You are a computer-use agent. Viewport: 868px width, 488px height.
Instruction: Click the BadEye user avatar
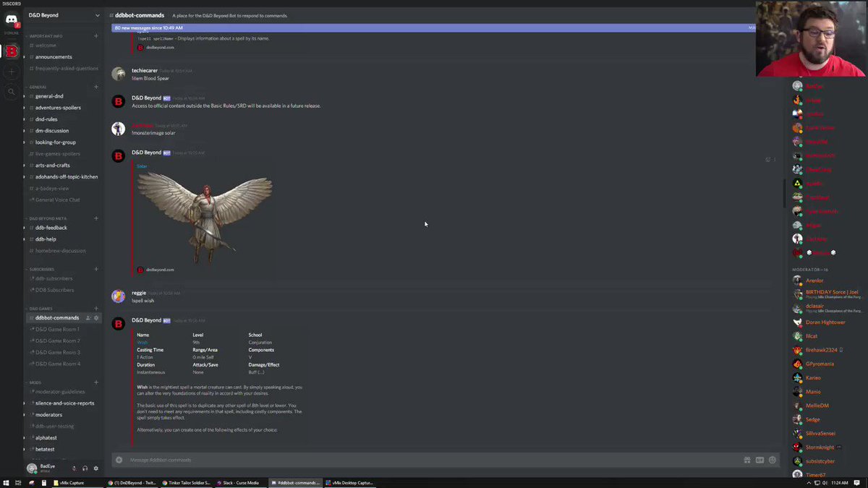click(x=32, y=468)
